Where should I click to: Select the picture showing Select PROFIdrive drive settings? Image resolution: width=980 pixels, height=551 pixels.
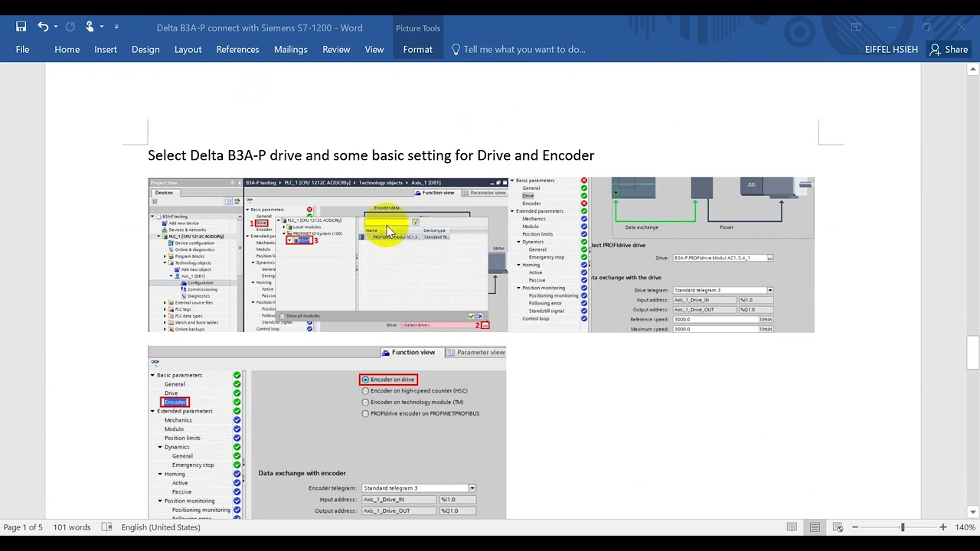point(661,255)
